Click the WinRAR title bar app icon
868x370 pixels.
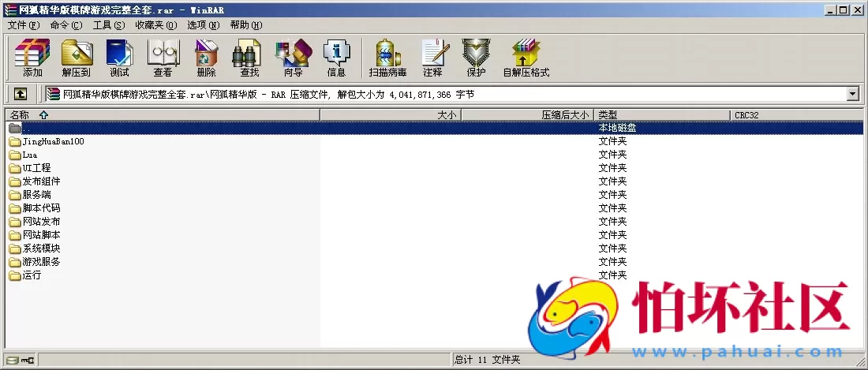coord(10,10)
